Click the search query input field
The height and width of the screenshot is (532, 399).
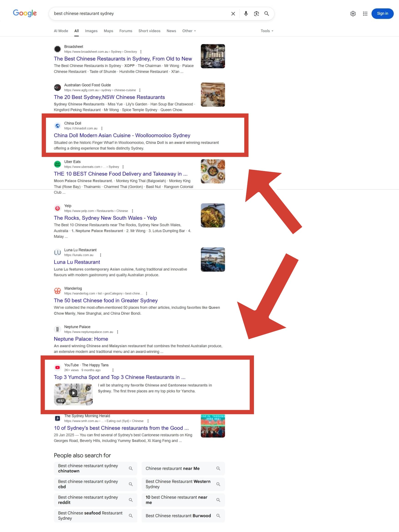click(139, 14)
